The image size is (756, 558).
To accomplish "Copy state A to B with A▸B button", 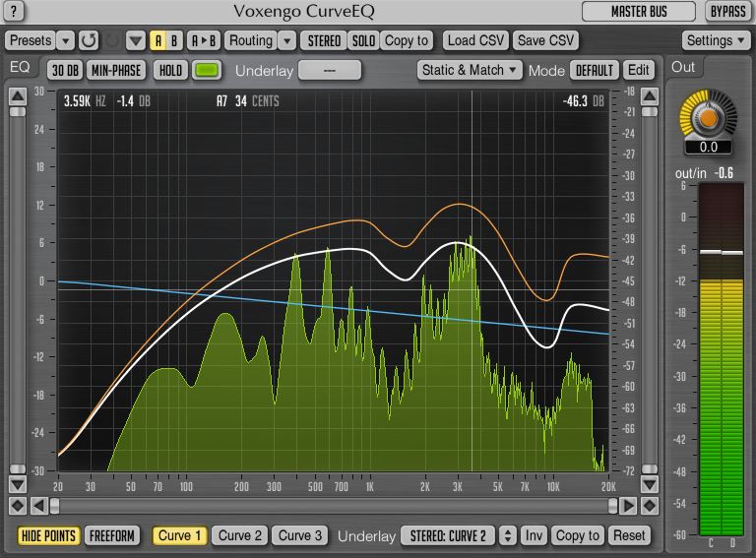I will [x=204, y=41].
